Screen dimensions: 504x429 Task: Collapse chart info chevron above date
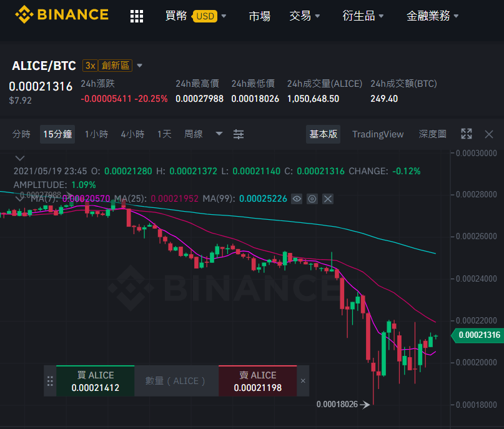(20, 158)
